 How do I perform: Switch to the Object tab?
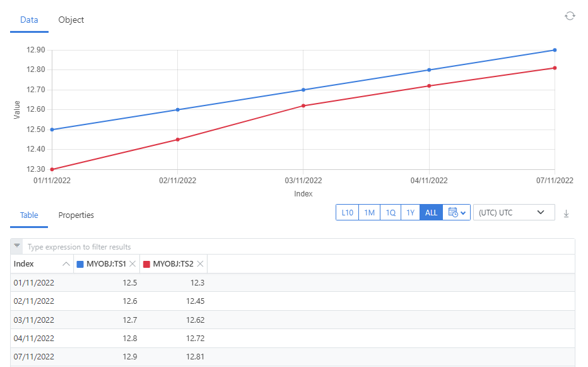click(x=71, y=20)
